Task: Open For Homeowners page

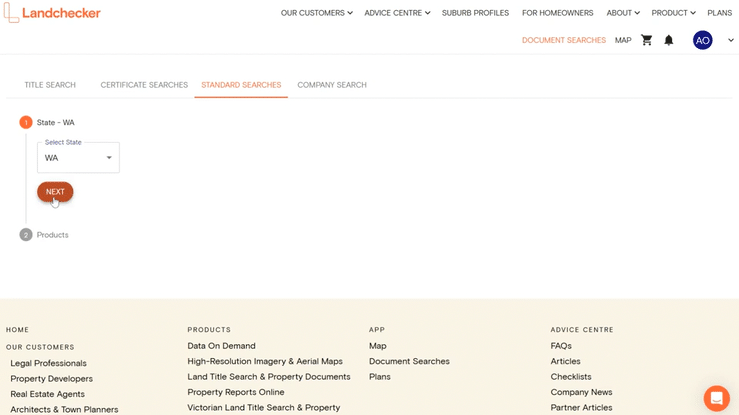Action: pyautogui.click(x=558, y=13)
